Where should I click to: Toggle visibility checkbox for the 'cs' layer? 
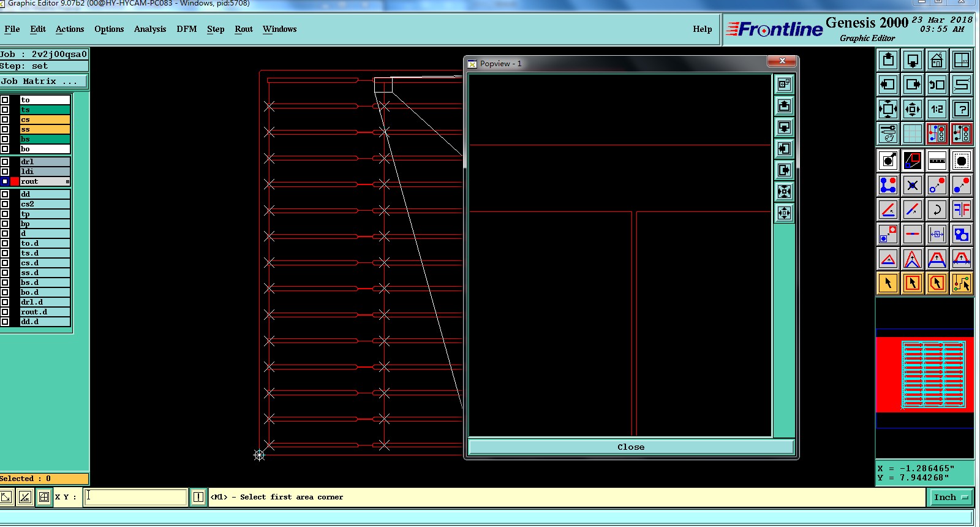point(5,119)
